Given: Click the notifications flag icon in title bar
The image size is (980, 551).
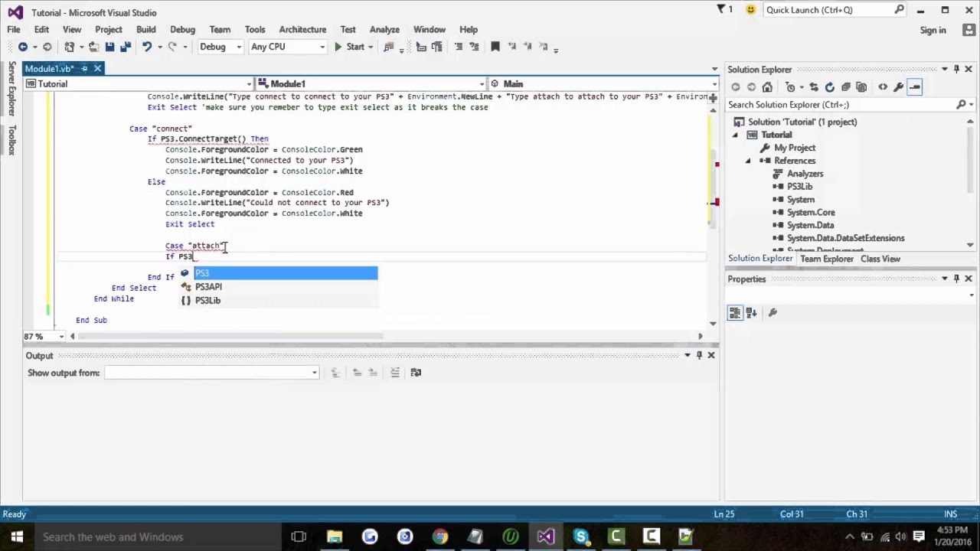Looking at the screenshot, I should (x=721, y=10).
